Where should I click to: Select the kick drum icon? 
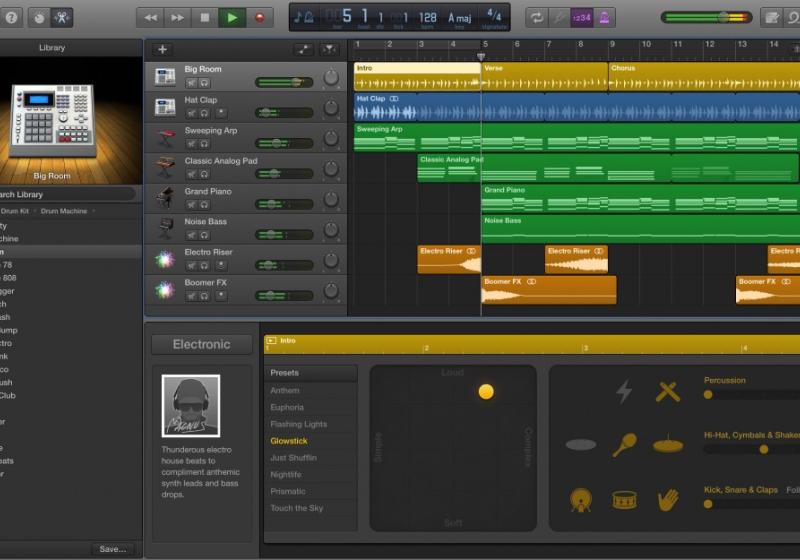point(581,499)
